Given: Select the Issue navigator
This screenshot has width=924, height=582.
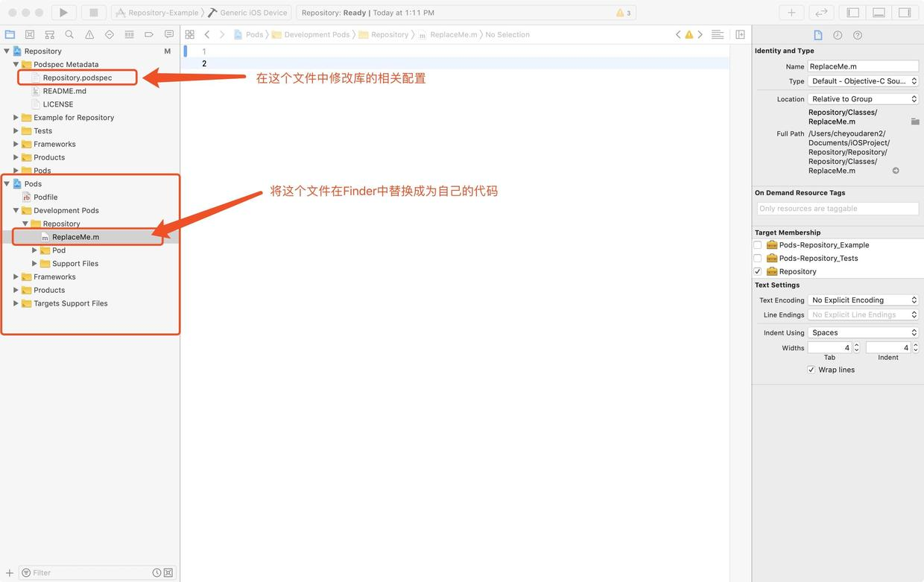Looking at the screenshot, I should (x=87, y=34).
